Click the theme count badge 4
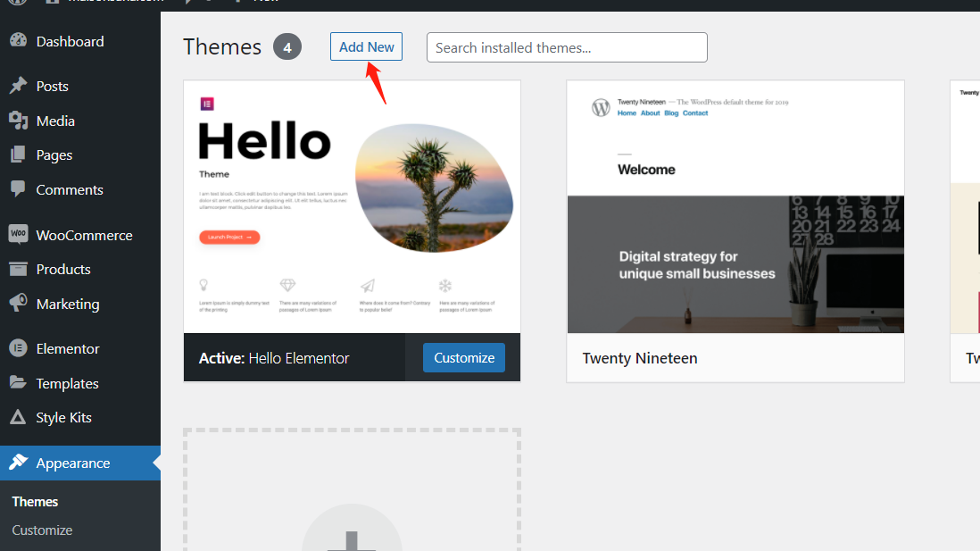Viewport: 980px width, 551px height. [287, 47]
